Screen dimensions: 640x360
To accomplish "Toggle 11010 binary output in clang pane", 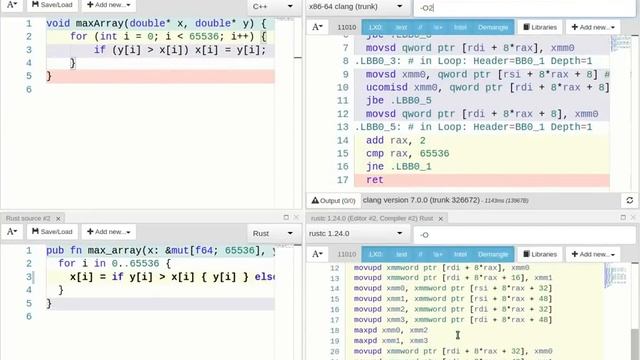I will (347, 27).
